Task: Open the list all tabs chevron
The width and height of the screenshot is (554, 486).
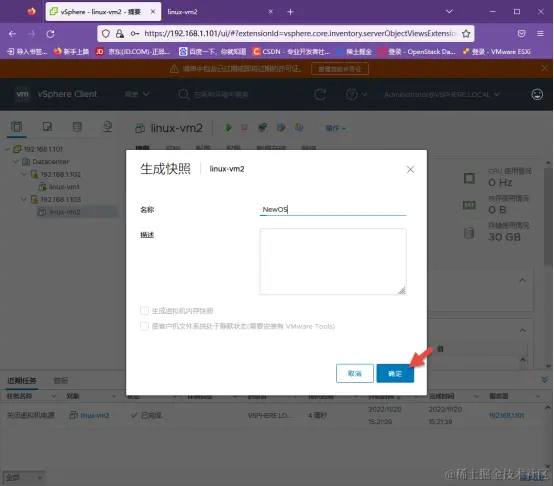Action: click(x=449, y=12)
